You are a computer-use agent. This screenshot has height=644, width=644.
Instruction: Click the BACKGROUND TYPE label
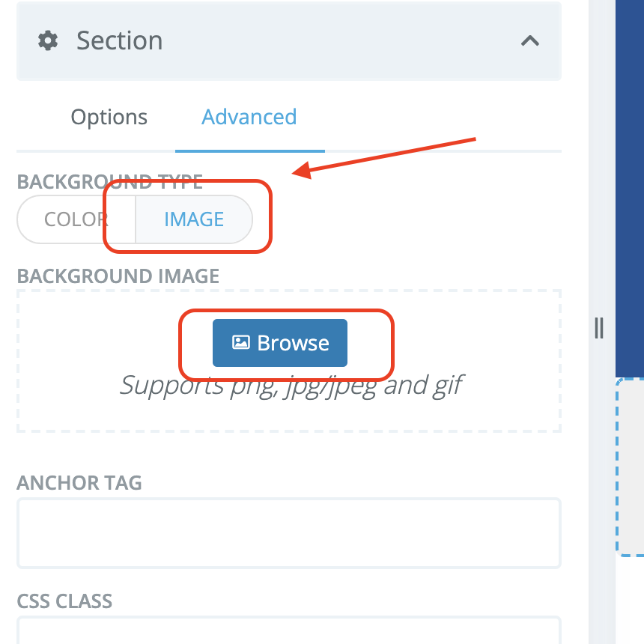pos(109,182)
